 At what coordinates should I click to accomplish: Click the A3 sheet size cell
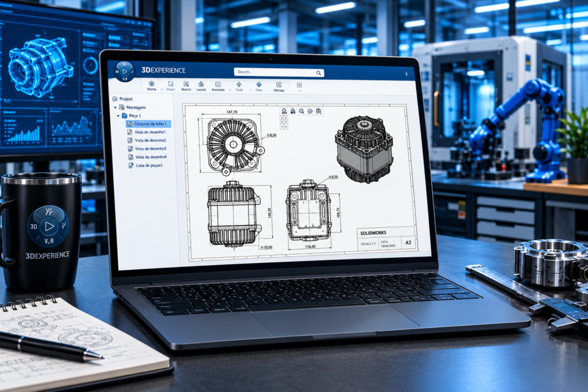[x=408, y=242]
